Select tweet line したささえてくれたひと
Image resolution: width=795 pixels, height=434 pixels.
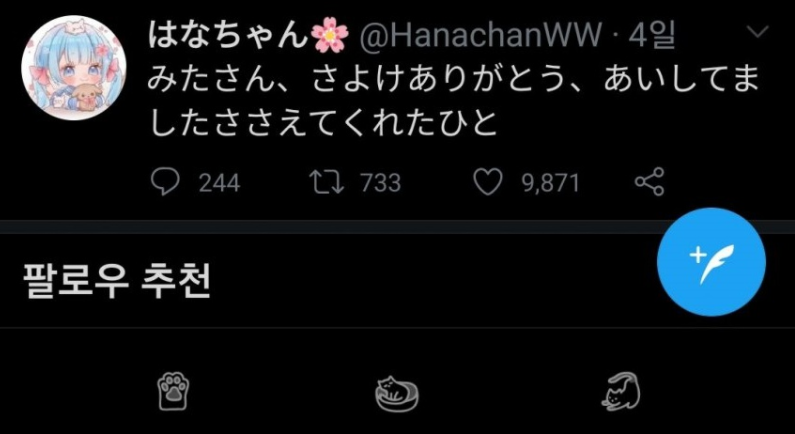pos(323,123)
